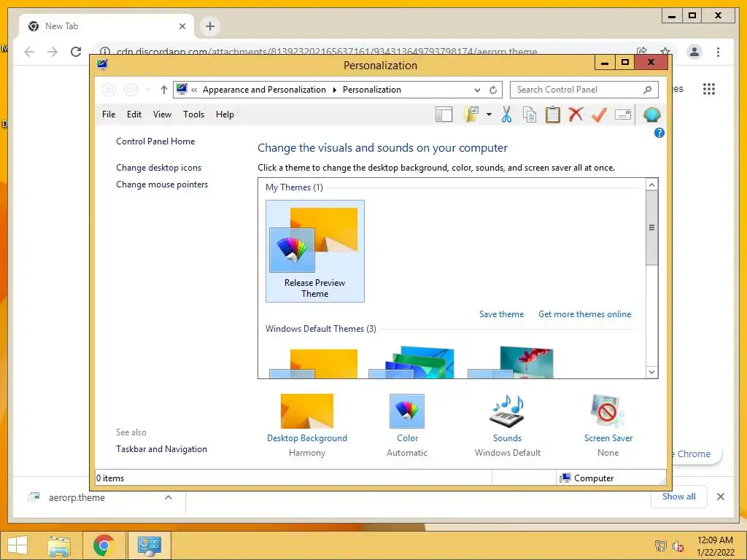Click the Personalization window title bar icon
The image size is (747, 560).
point(102,64)
